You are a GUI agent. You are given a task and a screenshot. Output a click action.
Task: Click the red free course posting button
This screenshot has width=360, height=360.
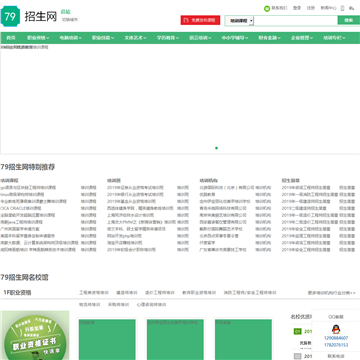point(200,20)
